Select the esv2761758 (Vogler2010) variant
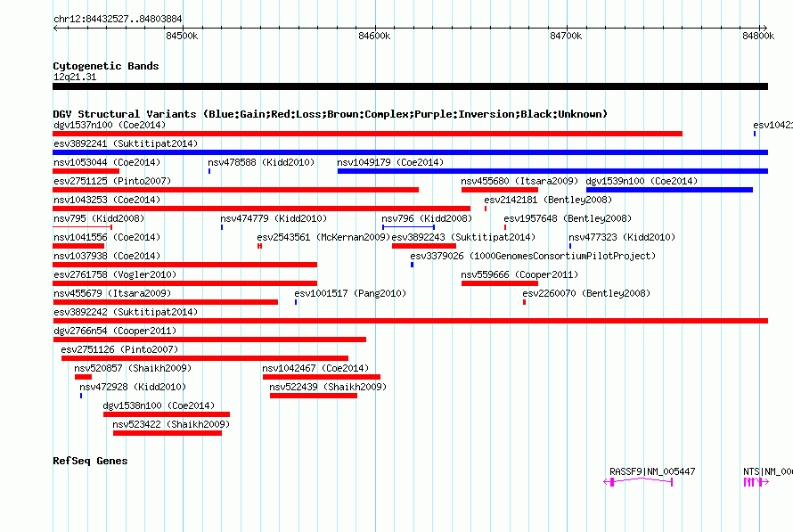The height and width of the screenshot is (532, 793). 115,274
